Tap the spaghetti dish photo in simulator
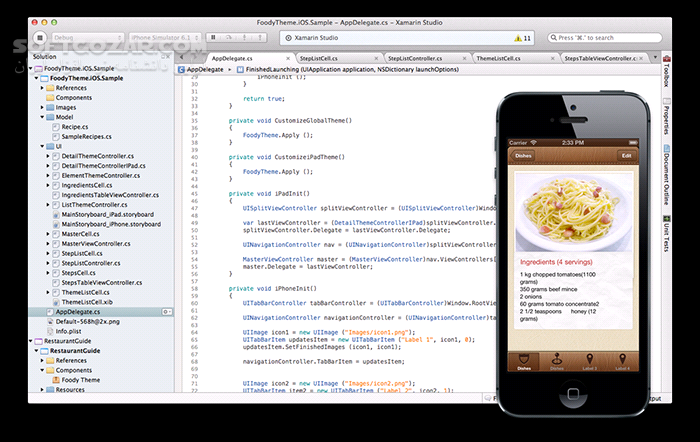Screen dimensions: 700x442 (573, 213)
